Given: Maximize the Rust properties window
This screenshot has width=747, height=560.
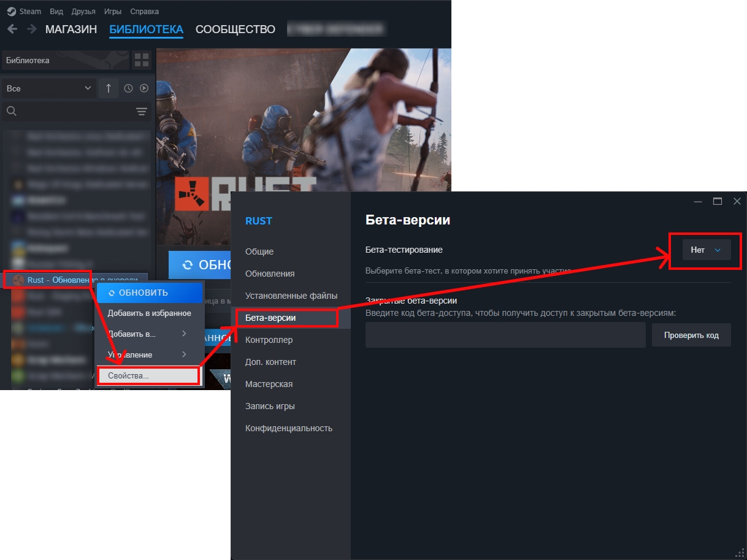Looking at the screenshot, I should [717, 201].
